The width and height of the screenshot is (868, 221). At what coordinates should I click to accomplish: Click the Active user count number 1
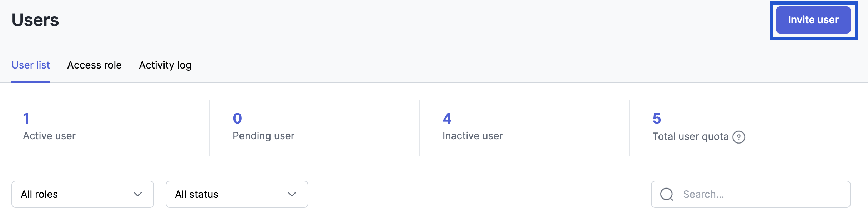26,119
